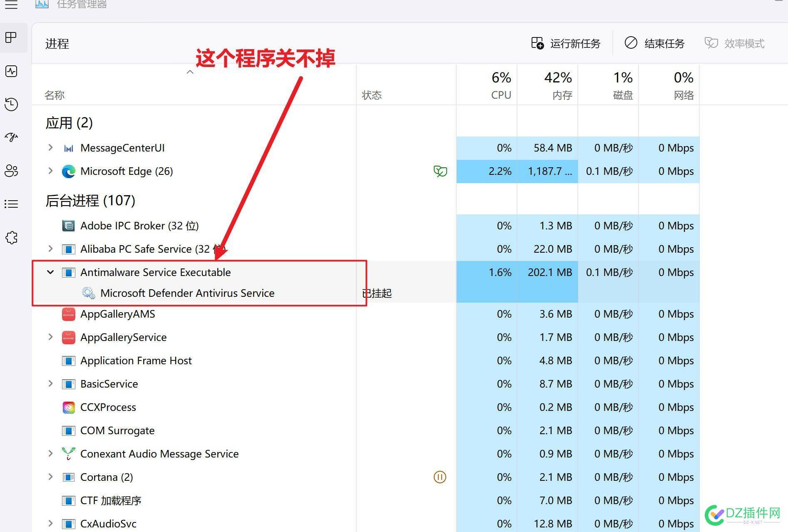
Task: Open the Details sidebar tab
Action: pos(11,204)
